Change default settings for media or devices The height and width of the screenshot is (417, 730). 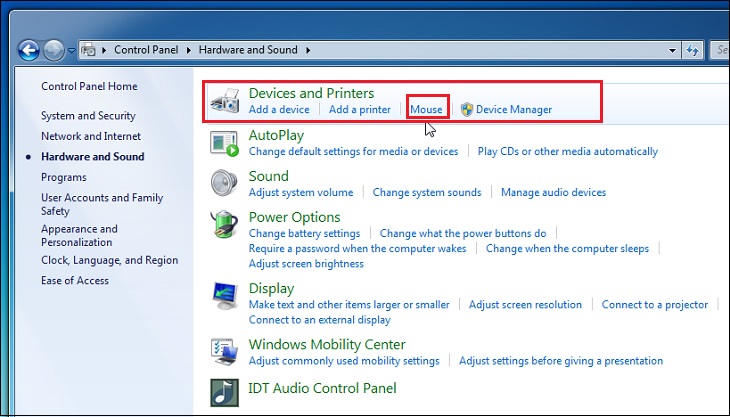[x=353, y=151]
